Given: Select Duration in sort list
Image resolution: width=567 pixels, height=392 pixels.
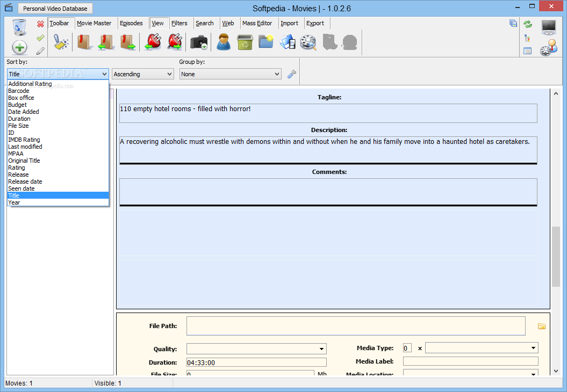Looking at the screenshot, I should point(58,119).
